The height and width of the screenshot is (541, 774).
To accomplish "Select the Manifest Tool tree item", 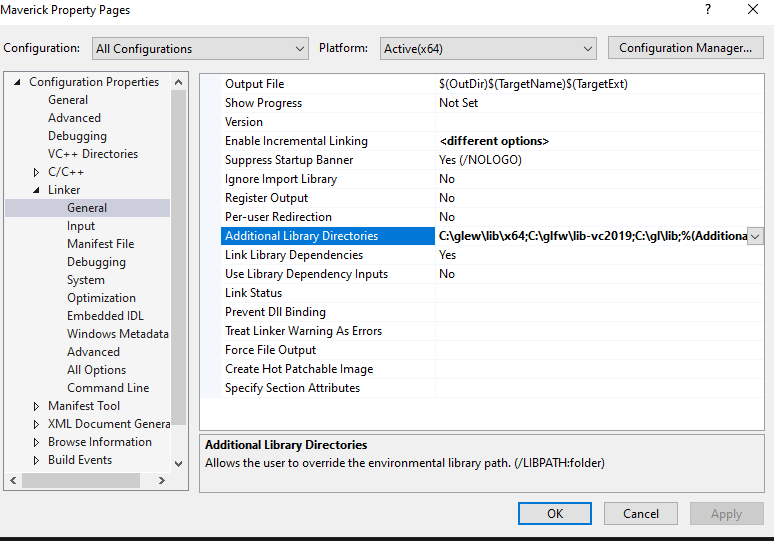I will (x=84, y=406).
